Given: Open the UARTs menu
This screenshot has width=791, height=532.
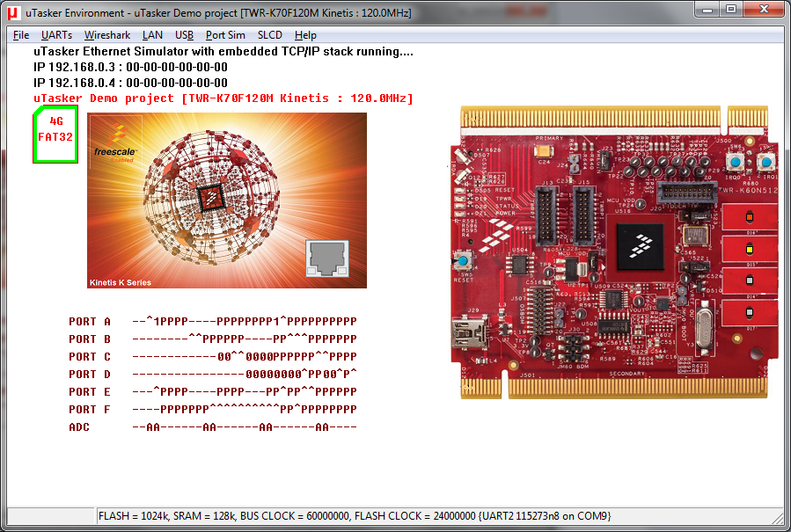Looking at the screenshot, I should (x=56, y=35).
